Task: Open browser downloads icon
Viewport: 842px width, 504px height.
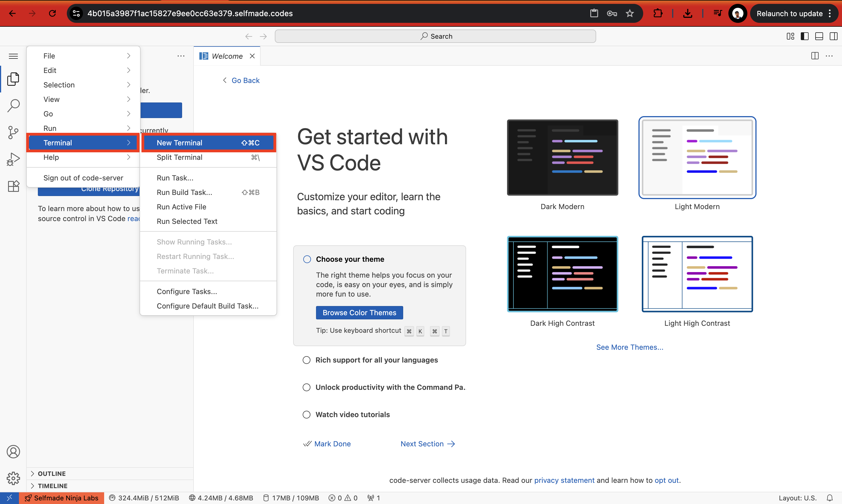Action: pos(687,13)
